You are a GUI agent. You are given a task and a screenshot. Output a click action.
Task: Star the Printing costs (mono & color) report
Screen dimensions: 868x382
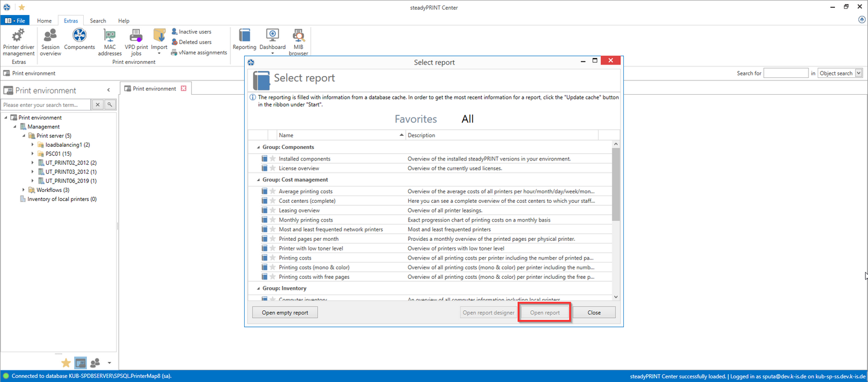coord(272,267)
